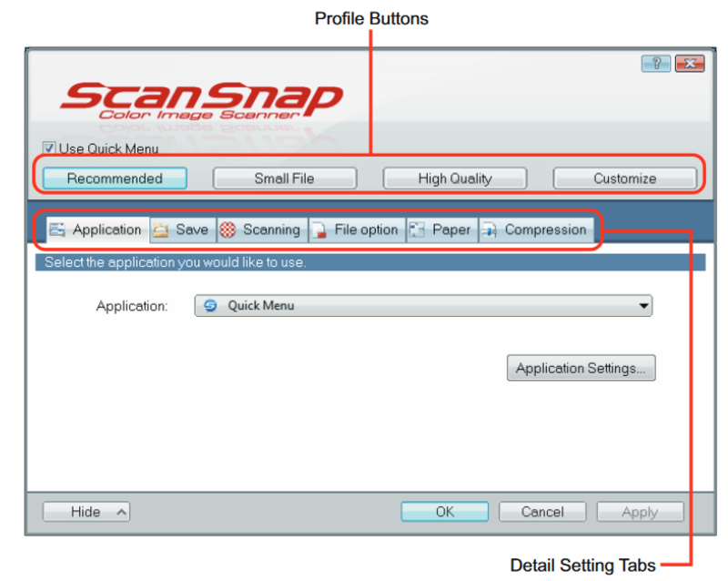Image resolution: width=728 pixels, height=581 pixels.
Task: Select the Customize profile button
Action: pyautogui.click(x=625, y=178)
